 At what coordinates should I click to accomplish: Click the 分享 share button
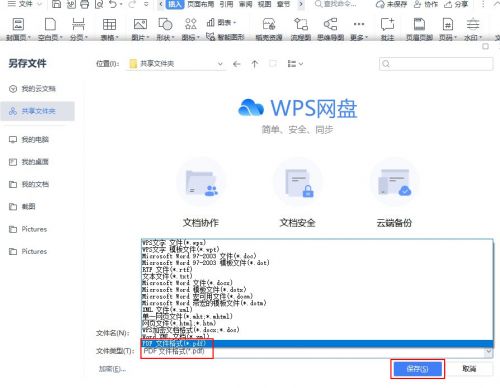tap(456, 4)
